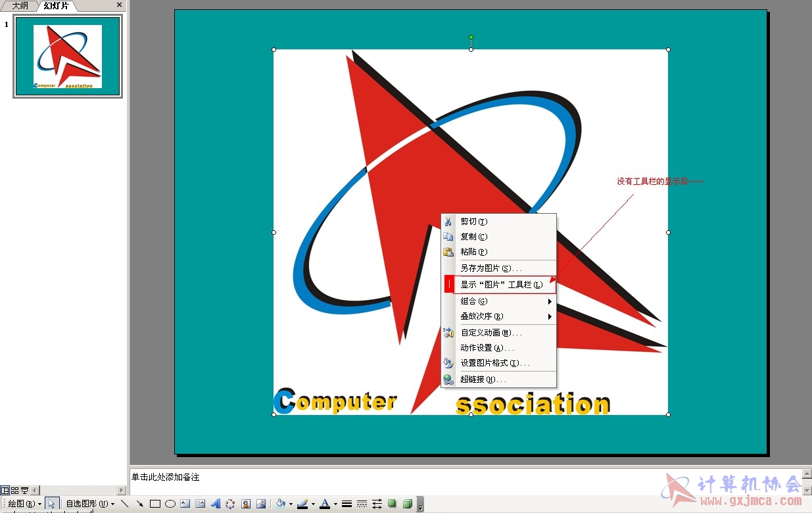This screenshot has height=513, width=812.
Task: Start slide show from view icons
Action: pos(24,490)
